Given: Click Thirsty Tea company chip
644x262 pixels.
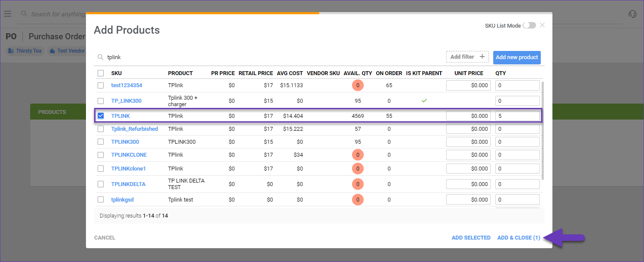Looking at the screenshot, I should (25, 51).
